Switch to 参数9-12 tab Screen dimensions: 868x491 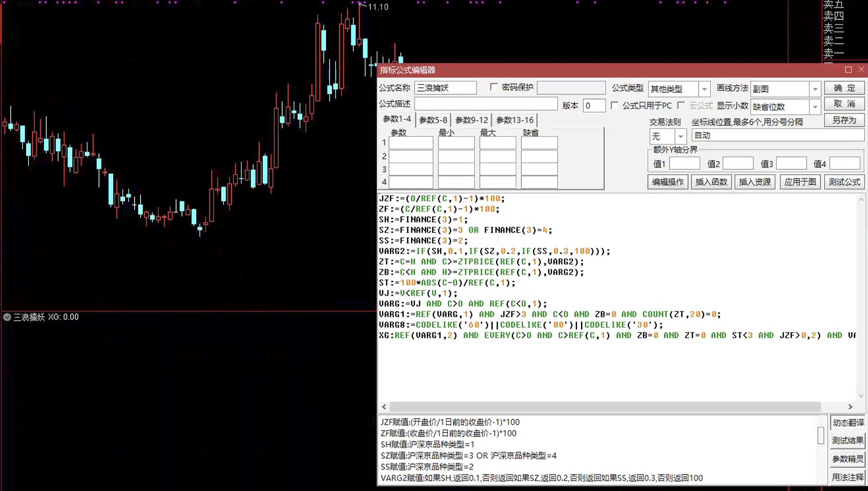coord(471,120)
